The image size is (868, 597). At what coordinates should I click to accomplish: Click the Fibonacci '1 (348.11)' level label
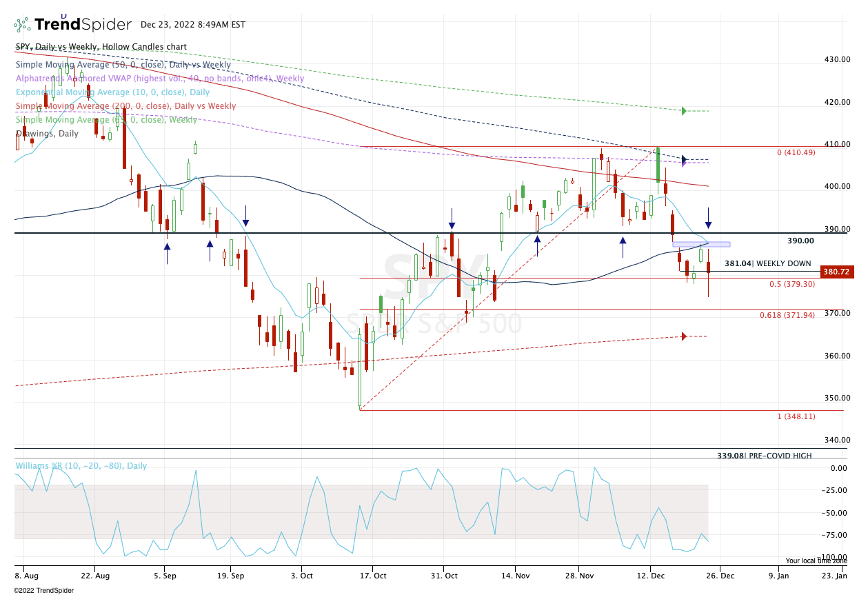coord(796,416)
